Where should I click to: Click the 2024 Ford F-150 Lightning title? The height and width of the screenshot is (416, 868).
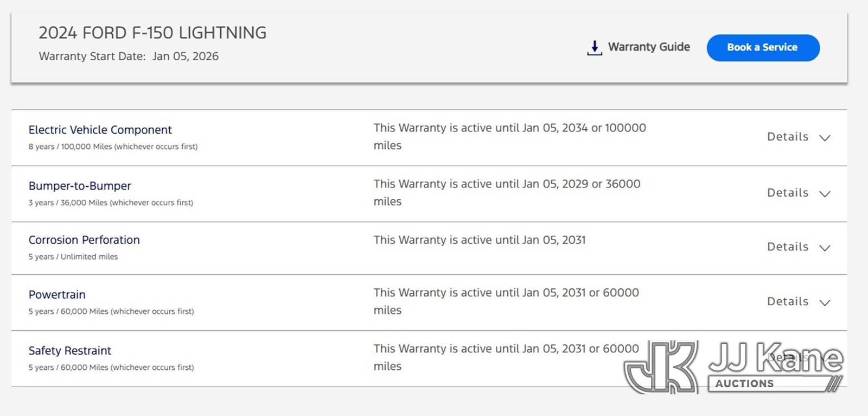coord(152,33)
